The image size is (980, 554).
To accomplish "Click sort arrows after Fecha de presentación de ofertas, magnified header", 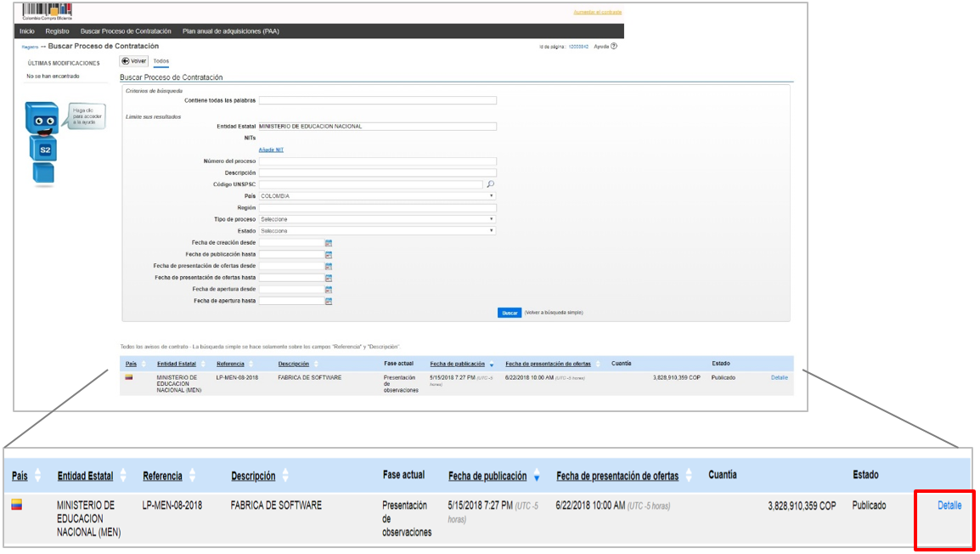I will [x=688, y=475].
